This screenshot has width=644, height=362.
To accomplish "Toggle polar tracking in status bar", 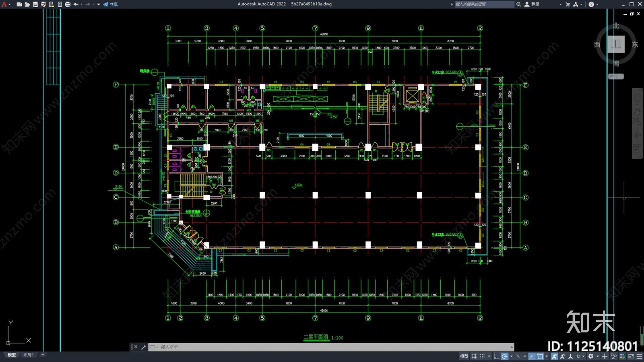I will click(x=505, y=356).
